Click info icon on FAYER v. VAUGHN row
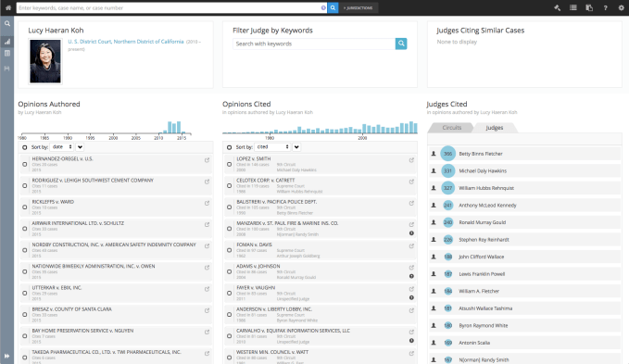 (411, 298)
